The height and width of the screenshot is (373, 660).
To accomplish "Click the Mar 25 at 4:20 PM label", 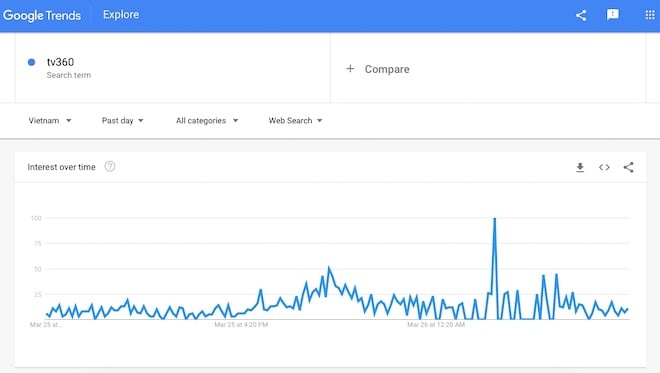I will [x=241, y=325].
